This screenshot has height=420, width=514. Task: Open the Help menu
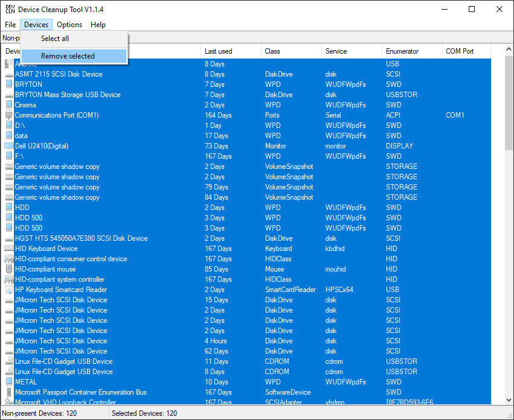(98, 25)
